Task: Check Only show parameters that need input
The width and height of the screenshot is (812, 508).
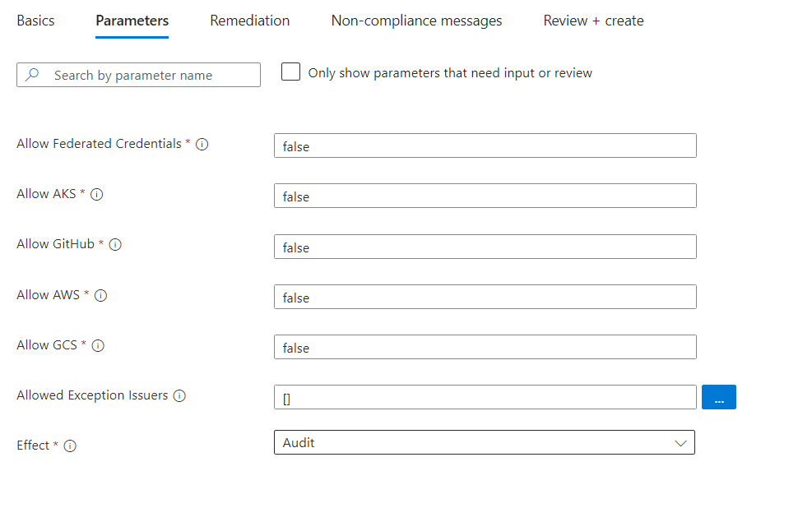Action: pyautogui.click(x=290, y=72)
